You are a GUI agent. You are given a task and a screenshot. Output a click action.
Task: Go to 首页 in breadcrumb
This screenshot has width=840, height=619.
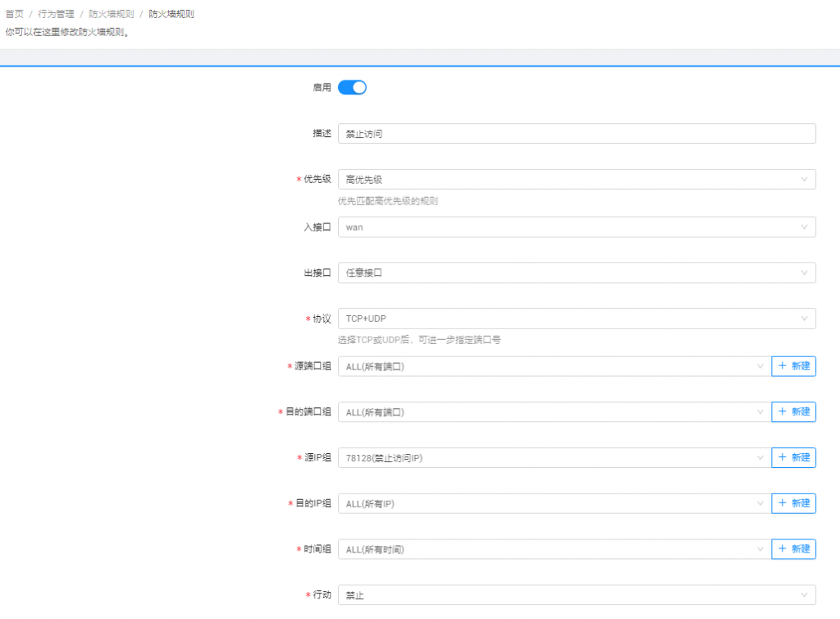tap(14, 14)
